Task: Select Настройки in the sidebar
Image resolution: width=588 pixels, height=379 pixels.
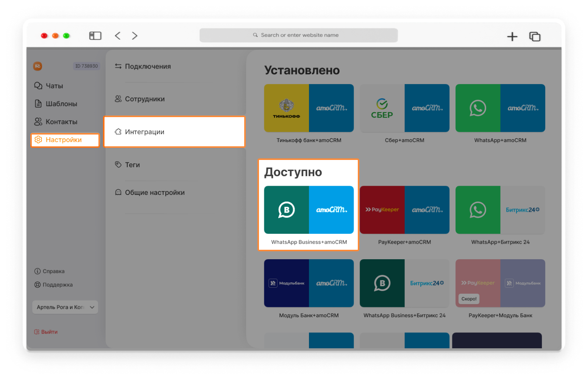Action: [x=65, y=140]
